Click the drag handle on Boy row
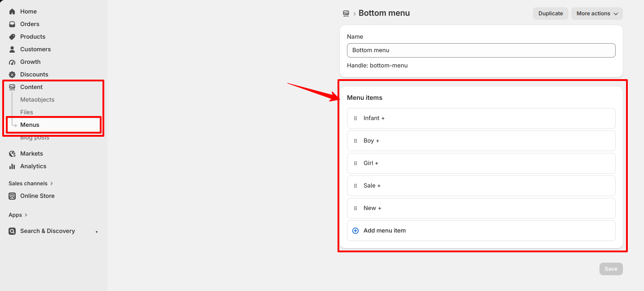The height and width of the screenshot is (291, 644). coord(355,141)
